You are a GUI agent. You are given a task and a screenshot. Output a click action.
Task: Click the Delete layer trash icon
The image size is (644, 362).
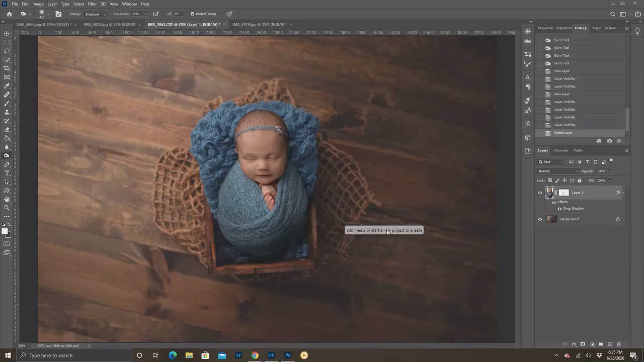619,344
